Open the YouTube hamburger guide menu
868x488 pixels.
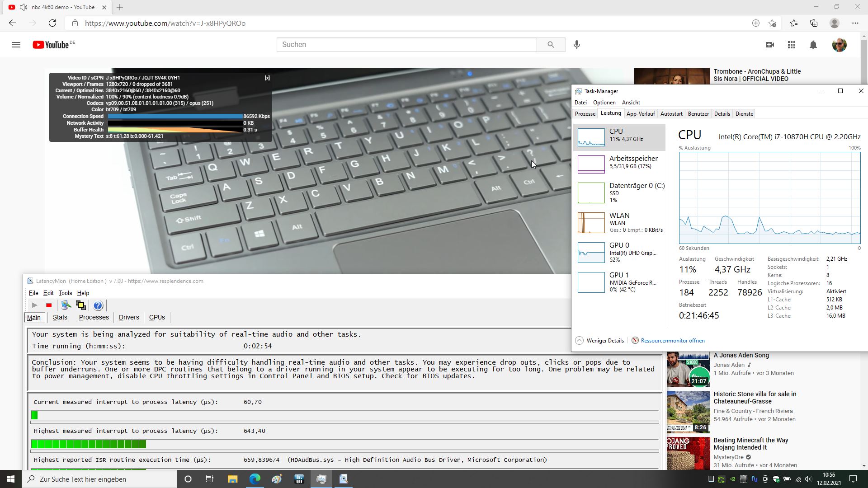click(16, 45)
